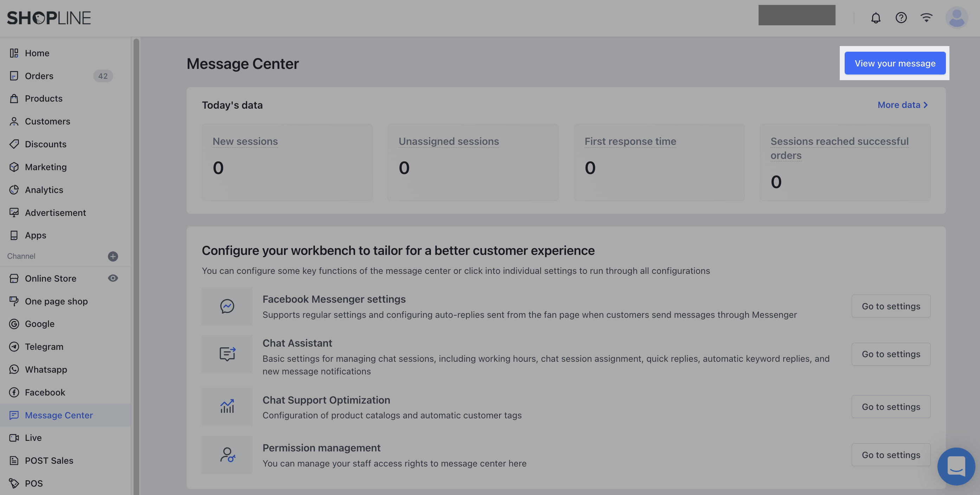Click the SHOPLINE logo

49,17
